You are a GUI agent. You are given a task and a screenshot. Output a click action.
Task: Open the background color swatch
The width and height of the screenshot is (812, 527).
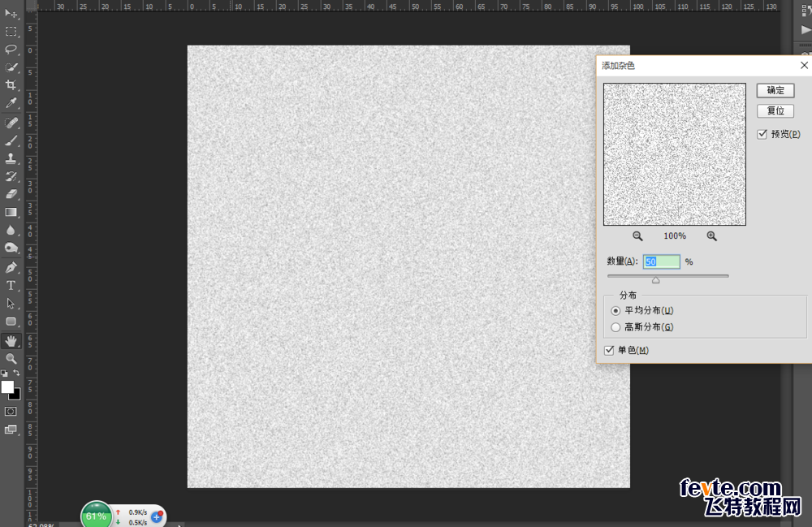pyautogui.click(x=15, y=395)
